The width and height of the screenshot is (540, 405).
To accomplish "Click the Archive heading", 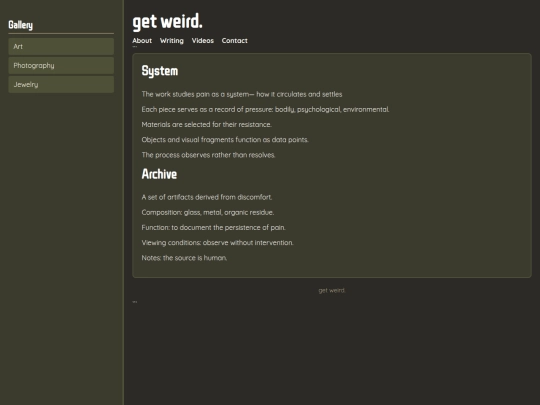I will click(159, 174).
